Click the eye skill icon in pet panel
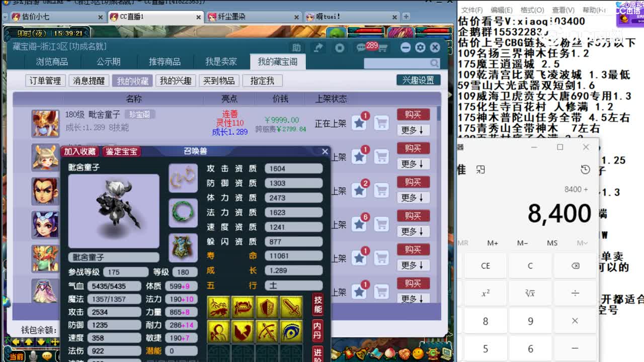644x362 pixels. [291, 332]
